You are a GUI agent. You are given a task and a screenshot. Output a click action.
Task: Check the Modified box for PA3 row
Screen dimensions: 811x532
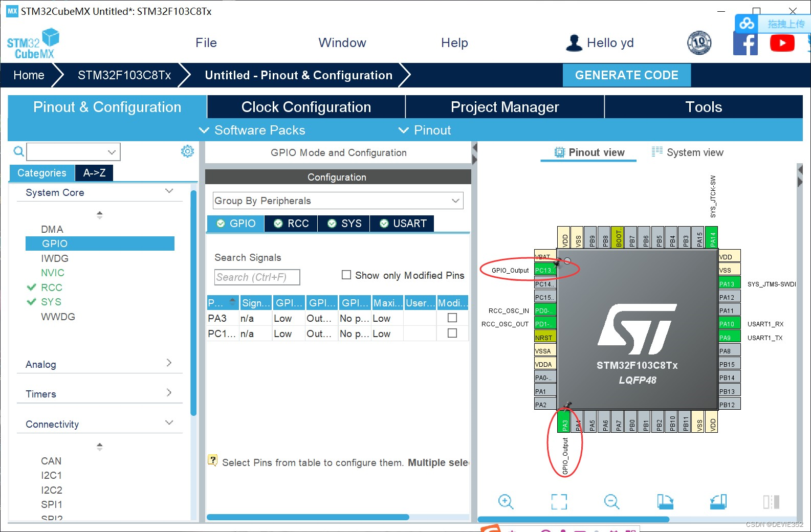(x=452, y=318)
